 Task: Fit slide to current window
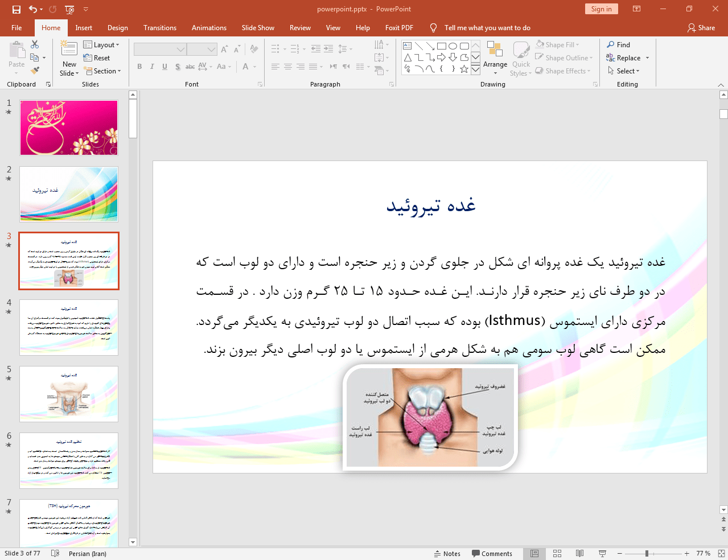[x=721, y=554]
